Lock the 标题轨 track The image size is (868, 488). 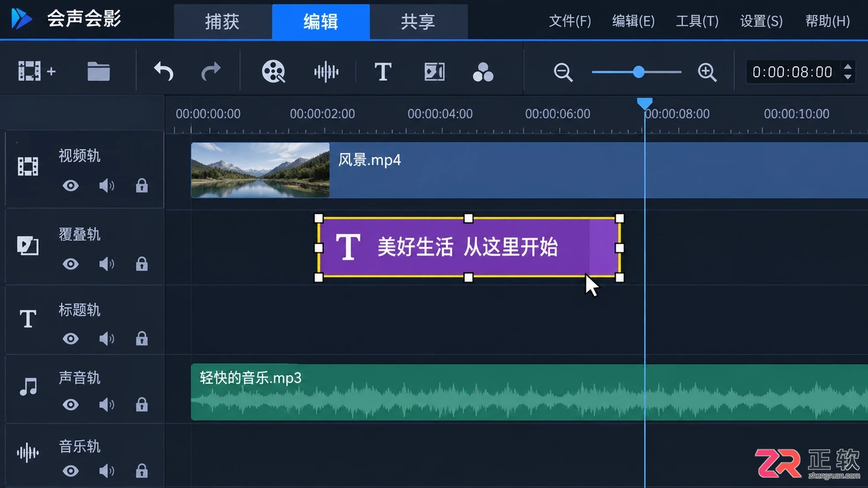142,339
